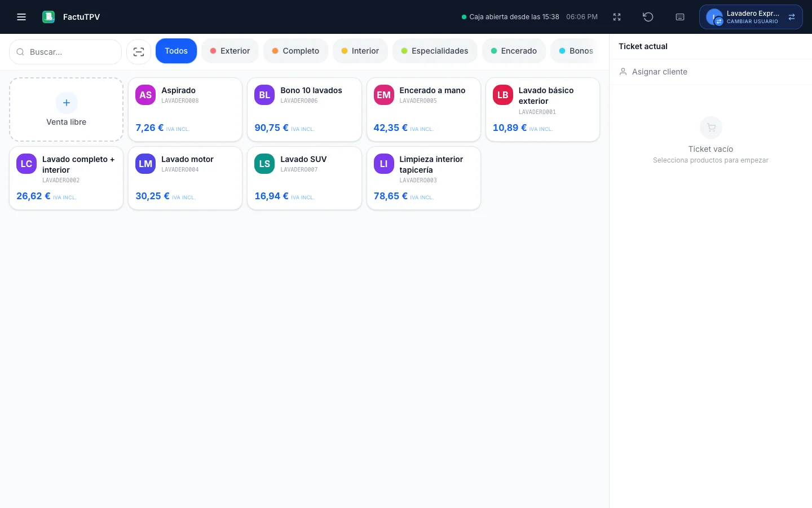The image size is (812, 508).
Task: Filter products by Exterior category
Action: tap(230, 51)
